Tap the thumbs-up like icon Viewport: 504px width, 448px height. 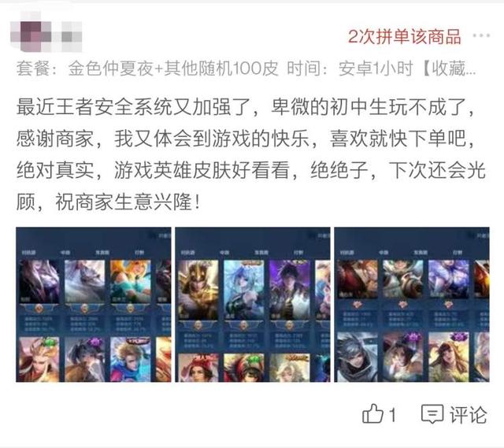(372, 413)
